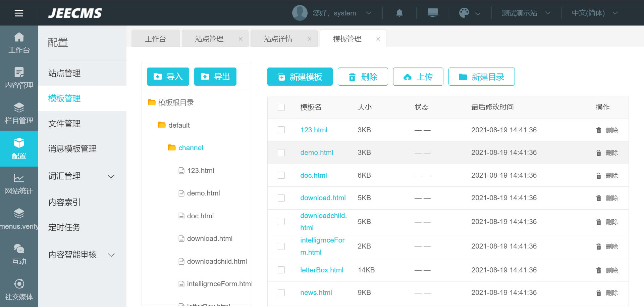Collapse the sidebar with the hamburger menu icon
644x307 pixels.
(19, 13)
